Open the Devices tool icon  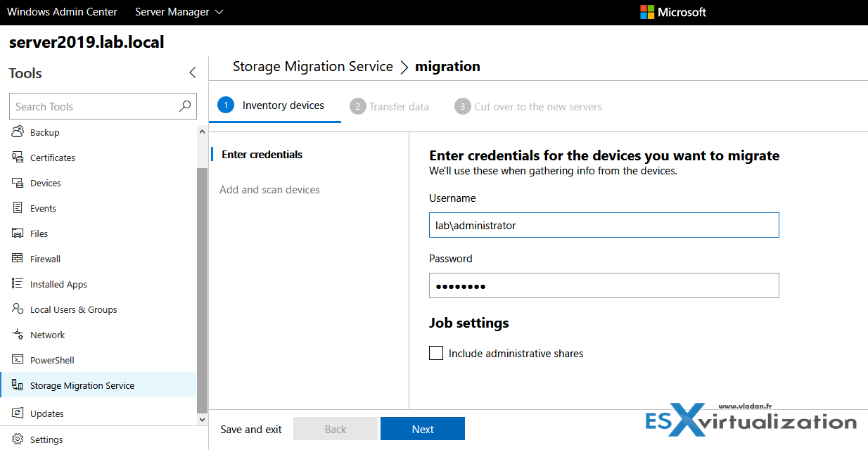tap(18, 183)
